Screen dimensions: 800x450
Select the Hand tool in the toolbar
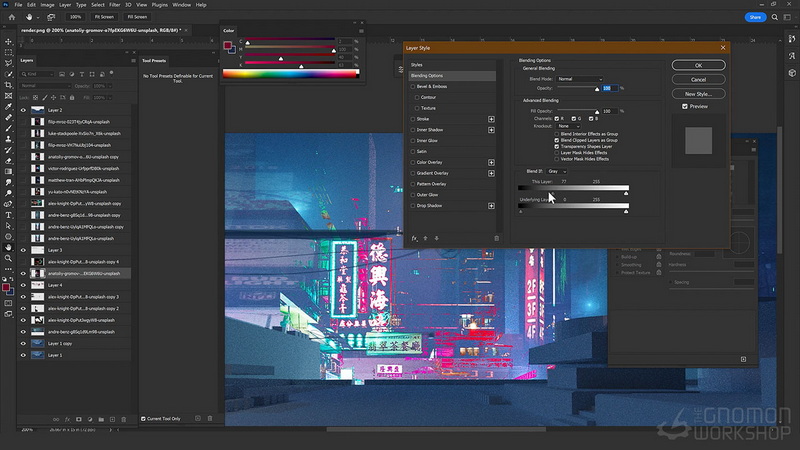click(x=8, y=247)
